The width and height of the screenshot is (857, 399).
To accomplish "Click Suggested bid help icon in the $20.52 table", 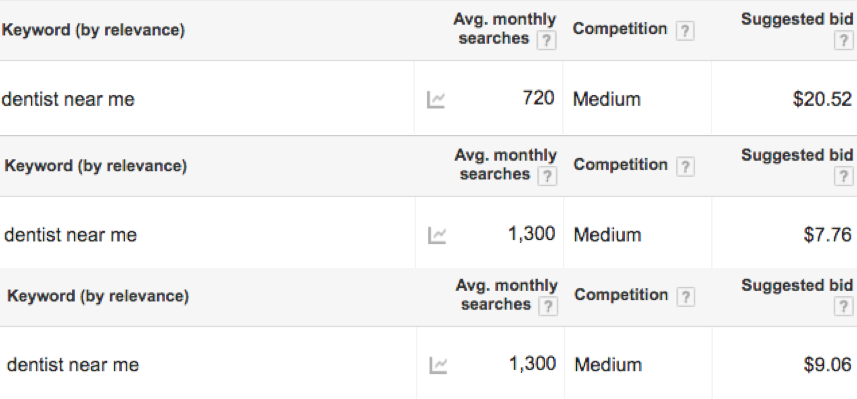I will 843,40.
